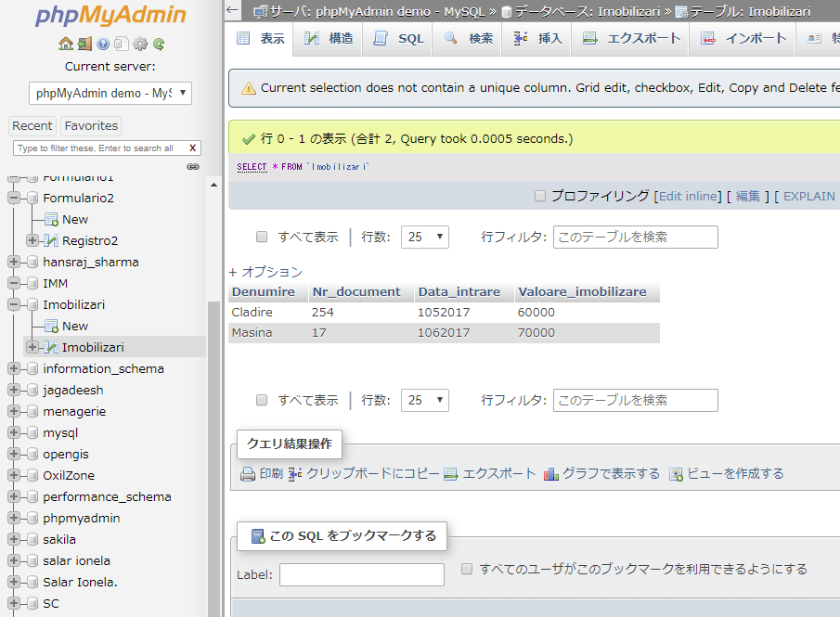840x617 pixels.
Task: Open the phpMyAdmin documentation help icon
Action: (103, 44)
